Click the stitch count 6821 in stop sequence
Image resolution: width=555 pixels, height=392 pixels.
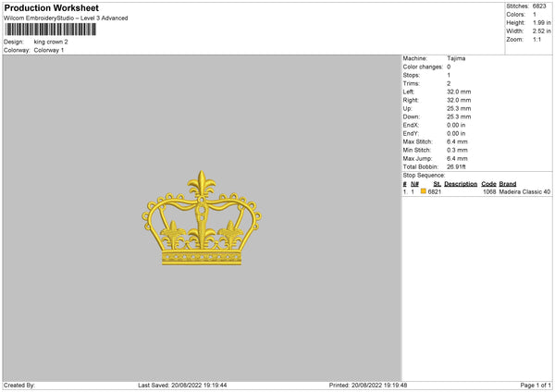435,191
